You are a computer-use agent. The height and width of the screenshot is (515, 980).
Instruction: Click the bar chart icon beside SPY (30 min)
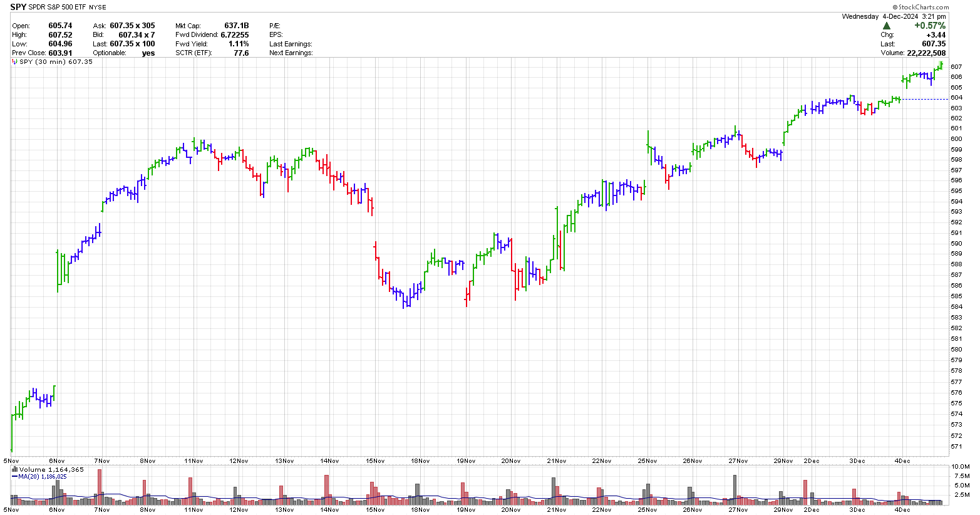tap(15, 61)
